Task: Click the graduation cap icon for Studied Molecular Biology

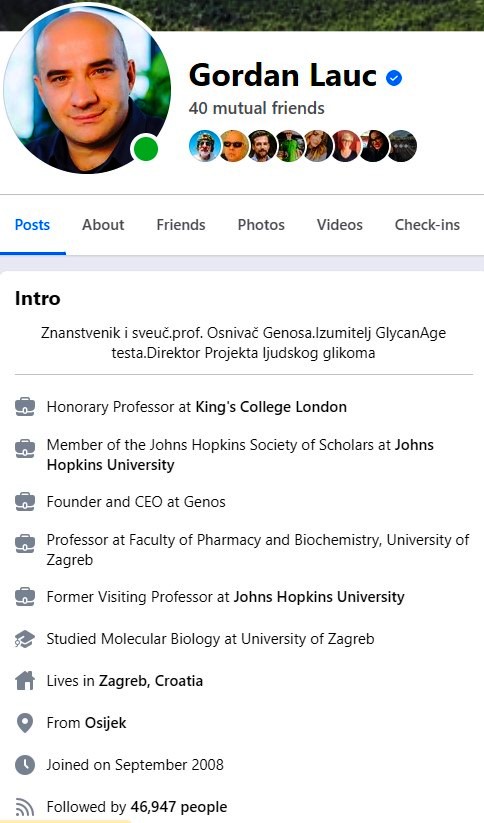Action: 25,639
